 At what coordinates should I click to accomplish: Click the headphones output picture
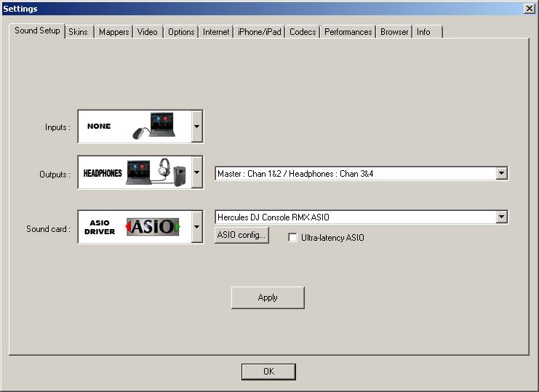point(156,173)
